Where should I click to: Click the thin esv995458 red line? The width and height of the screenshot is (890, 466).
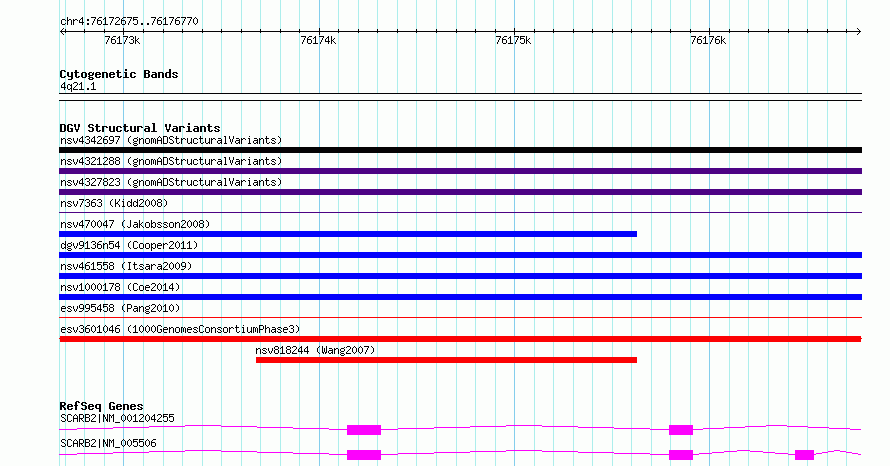pyautogui.click(x=460, y=318)
